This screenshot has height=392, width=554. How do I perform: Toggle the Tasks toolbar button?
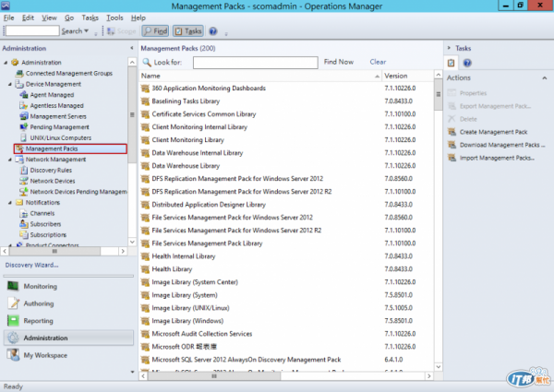[188, 31]
